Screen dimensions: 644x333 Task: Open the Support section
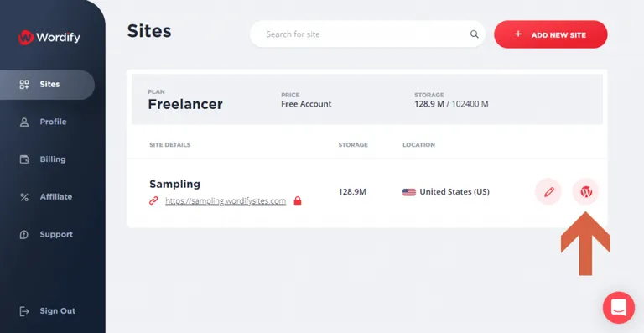pyautogui.click(x=46, y=235)
